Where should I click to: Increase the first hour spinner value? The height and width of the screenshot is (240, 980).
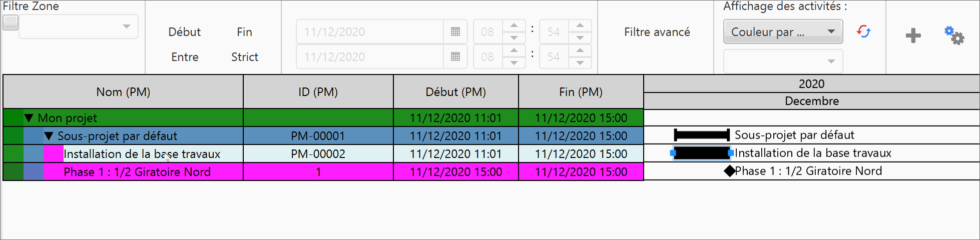pyautogui.click(x=514, y=25)
